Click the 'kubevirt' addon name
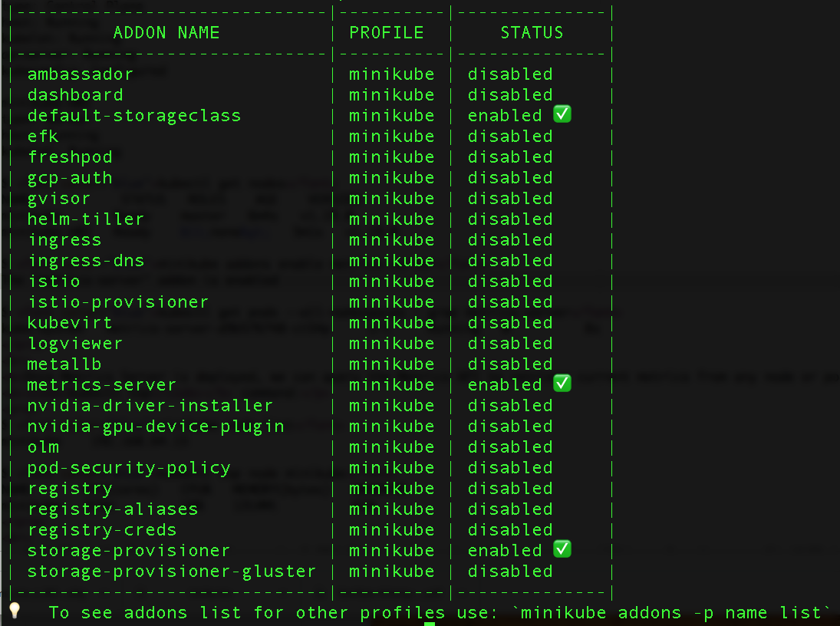Image resolution: width=840 pixels, height=626 pixels. coord(70,323)
